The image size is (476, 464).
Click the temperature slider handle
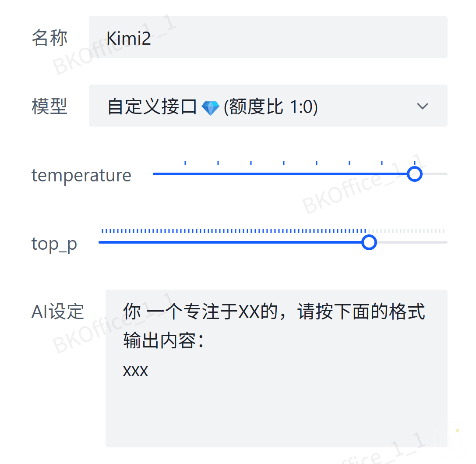point(414,174)
